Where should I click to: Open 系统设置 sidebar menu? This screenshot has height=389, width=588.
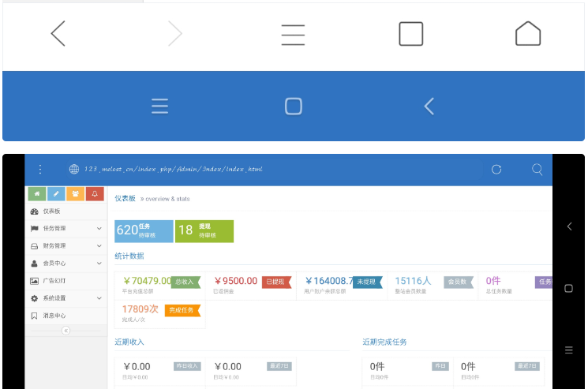(66, 298)
